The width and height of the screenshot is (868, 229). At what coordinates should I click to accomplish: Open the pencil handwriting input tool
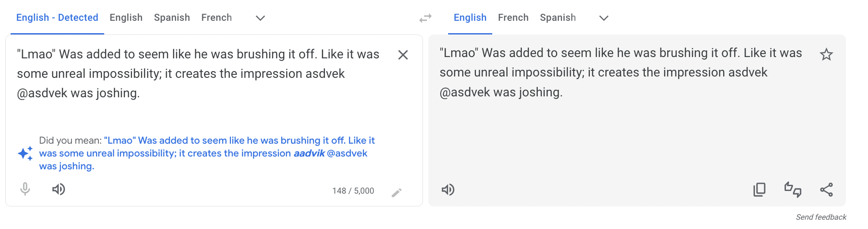pos(396,192)
